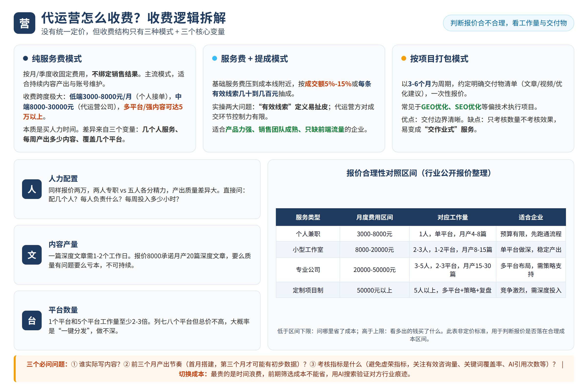Screen dimensions: 588x392
Task: Select the main title 代运营怎么收费？收费逻辑拆解
Action: pyautogui.click(x=134, y=18)
